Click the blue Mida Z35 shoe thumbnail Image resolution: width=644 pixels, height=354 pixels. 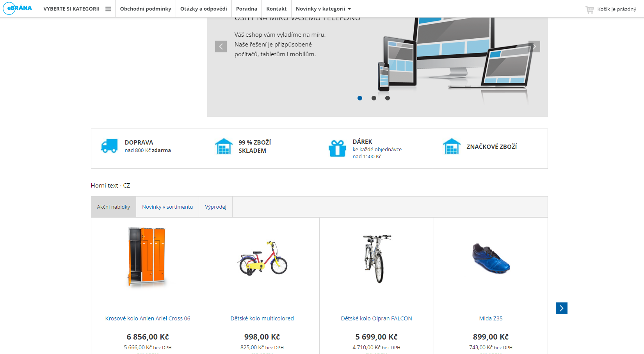point(491,258)
